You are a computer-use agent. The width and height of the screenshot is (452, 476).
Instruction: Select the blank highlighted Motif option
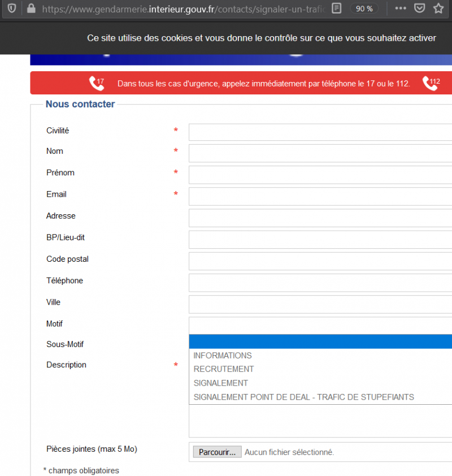click(320, 341)
